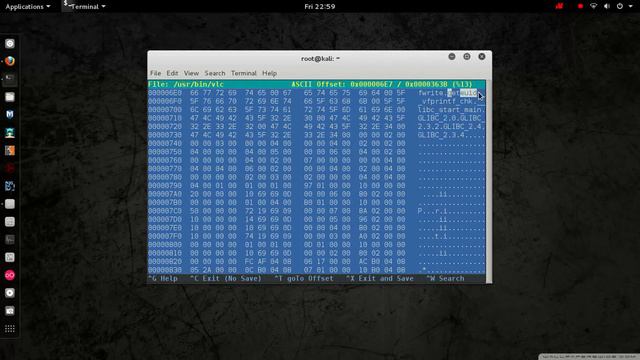Screen dimensions: 640x360
Task: Click the offset 000007C0 row label
Action: point(165,211)
